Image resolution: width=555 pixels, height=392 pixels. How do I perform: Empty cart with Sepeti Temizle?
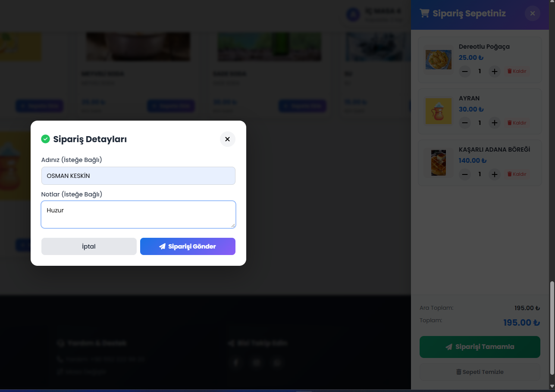click(480, 372)
